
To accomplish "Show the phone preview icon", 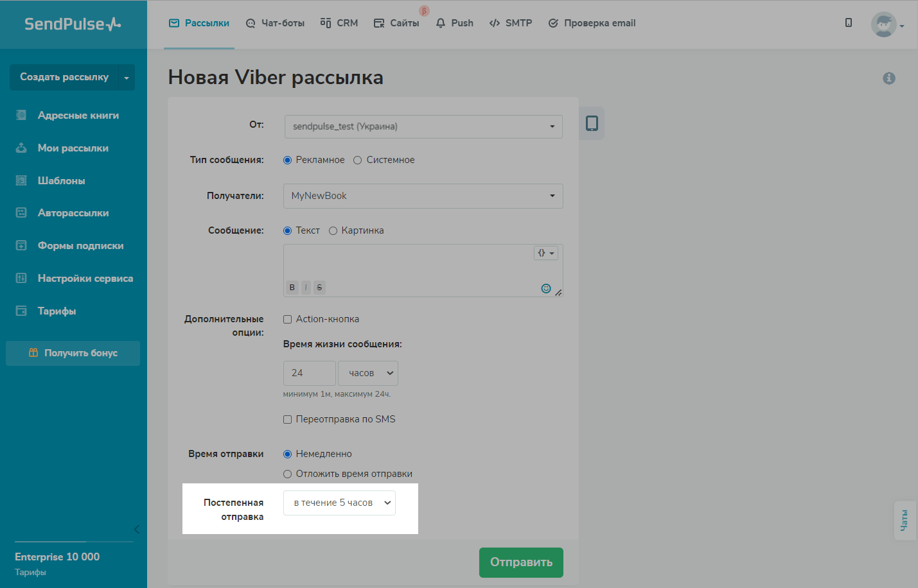I will coord(592,123).
